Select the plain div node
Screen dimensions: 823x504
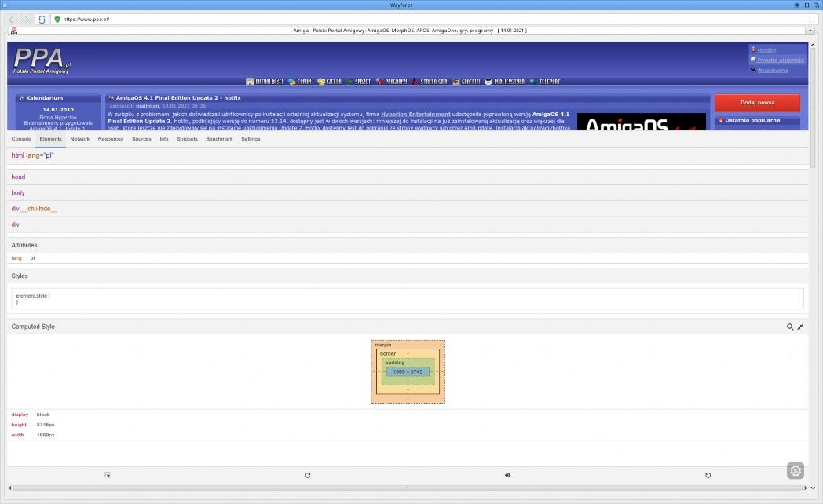pyautogui.click(x=408, y=225)
